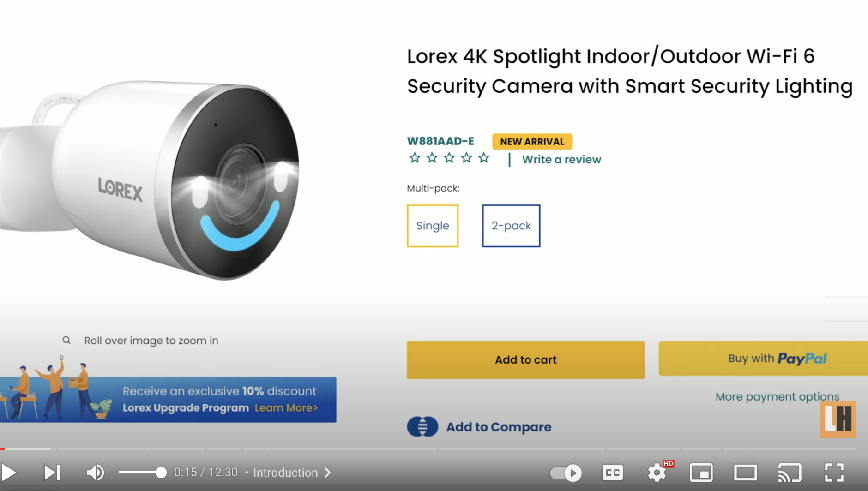The image size is (868, 491).
Task: Mute the video volume
Action: tap(96, 473)
